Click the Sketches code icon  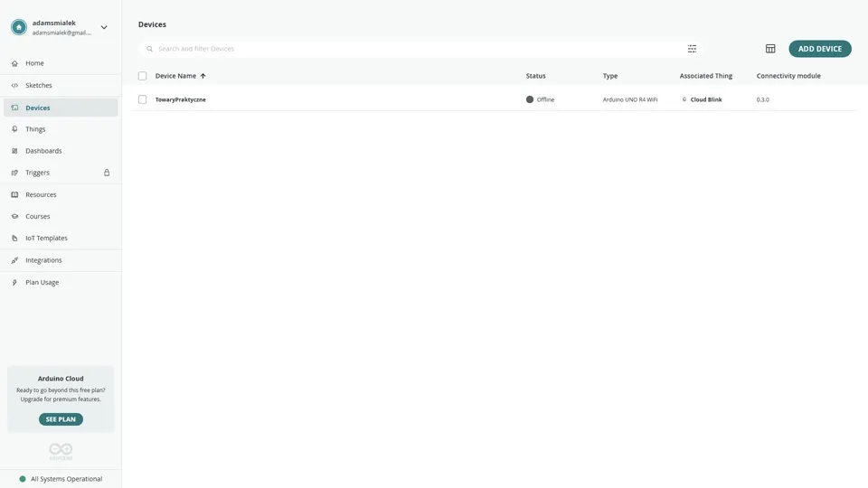[x=15, y=86]
